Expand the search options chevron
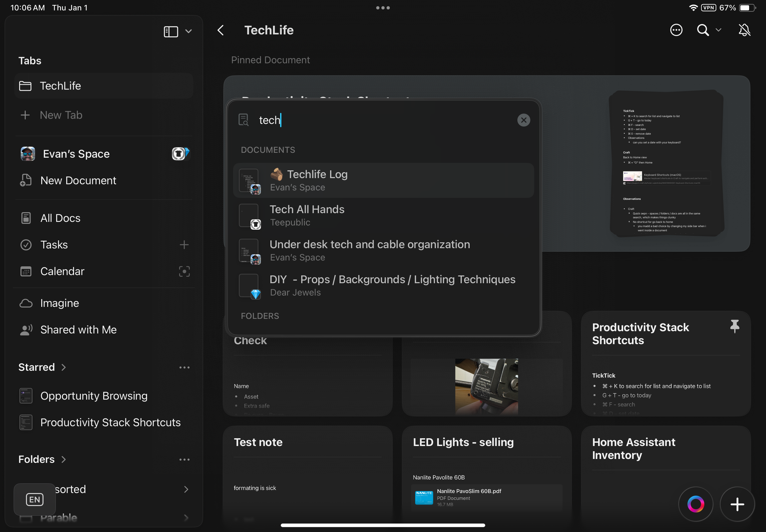Viewport: 766px width, 532px height. pos(719,30)
